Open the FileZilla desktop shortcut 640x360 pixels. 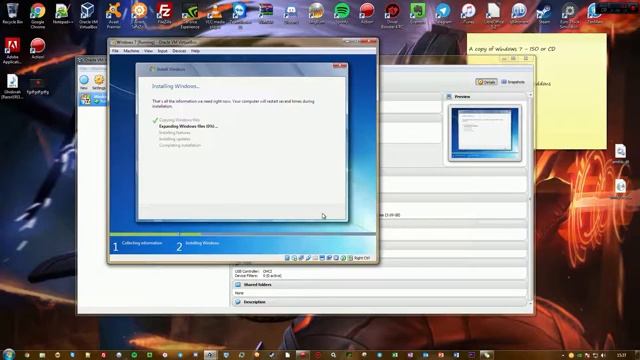pyautogui.click(x=164, y=14)
